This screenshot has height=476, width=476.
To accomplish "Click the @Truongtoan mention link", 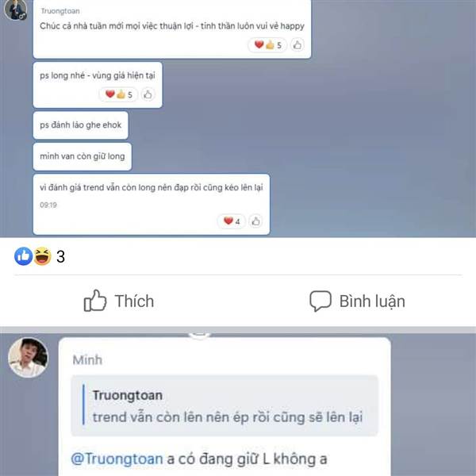I will coord(117,459).
